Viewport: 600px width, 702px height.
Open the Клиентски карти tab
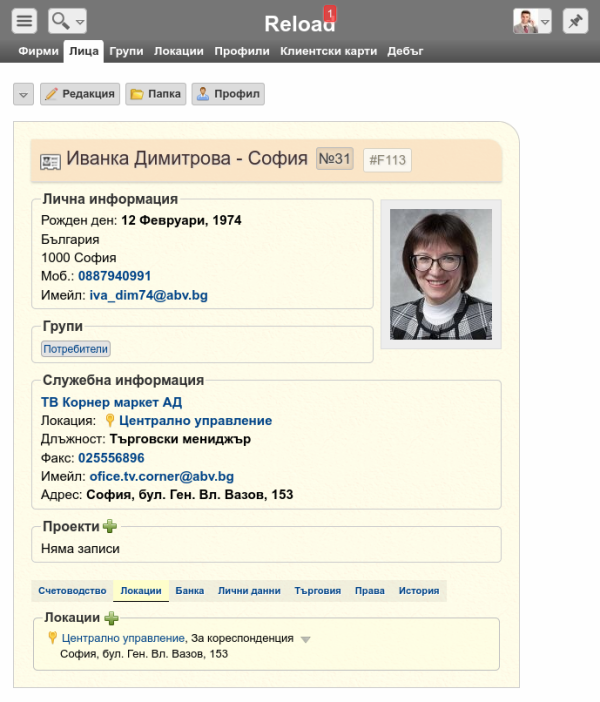tap(329, 51)
